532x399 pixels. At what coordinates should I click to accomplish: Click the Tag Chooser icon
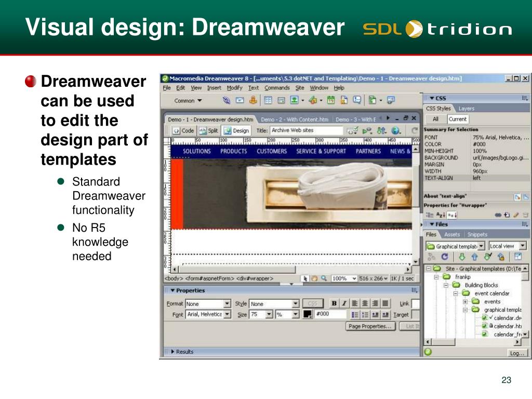pos(391,100)
